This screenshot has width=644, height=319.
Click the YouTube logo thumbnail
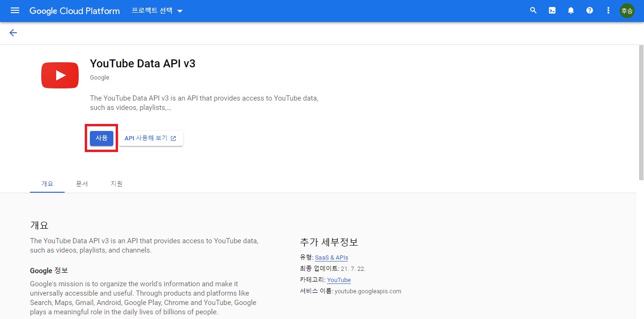(x=60, y=75)
